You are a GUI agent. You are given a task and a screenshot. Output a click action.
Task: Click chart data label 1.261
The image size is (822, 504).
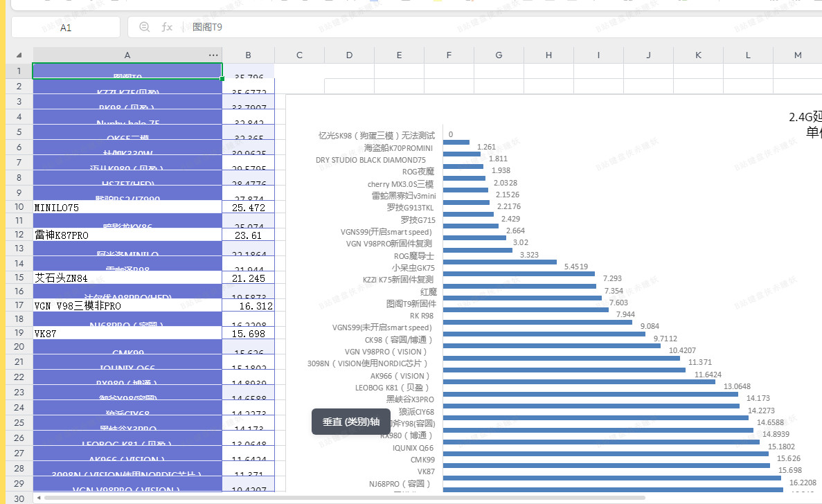coord(486,147)
